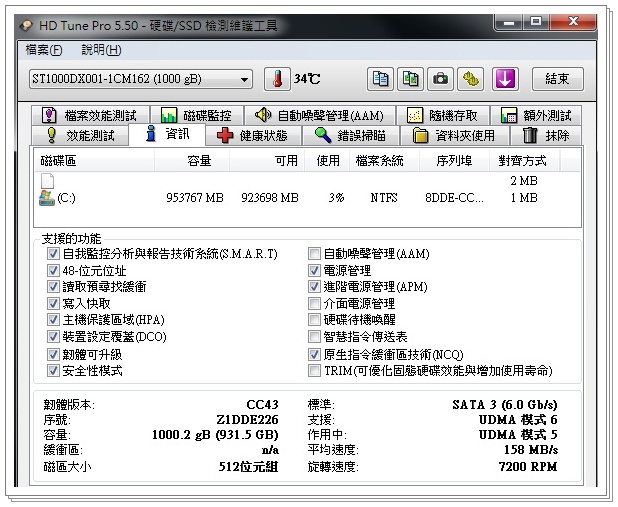The height and width of the screenshot is (507, 618).
Task: Click the 使用 column header
Action: [327, 160]
